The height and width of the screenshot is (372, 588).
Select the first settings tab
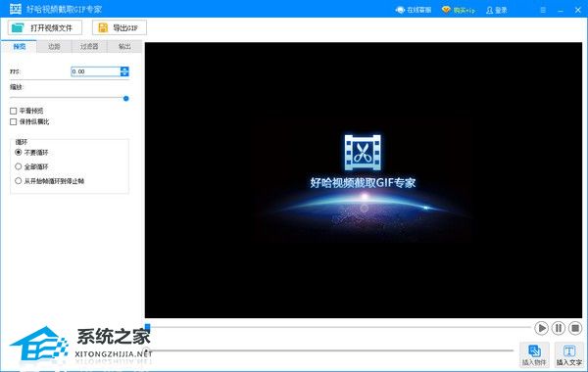tap(20, 46)
